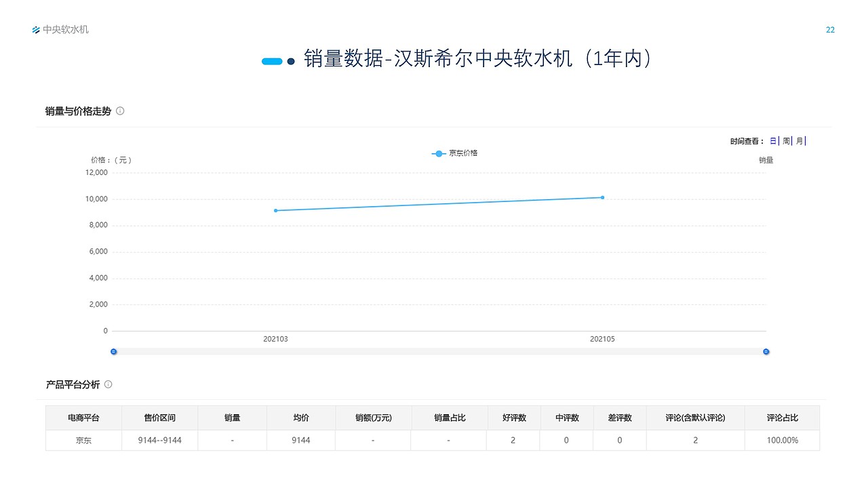The image size is (868, 488).
Task: Click the 评论(含默认评论) column header
Action: pos(696,418)
